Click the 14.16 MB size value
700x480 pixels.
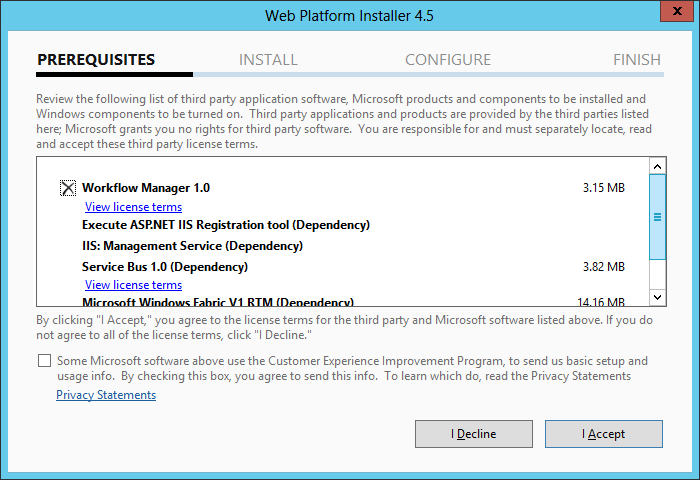click(x=601, y=302)
